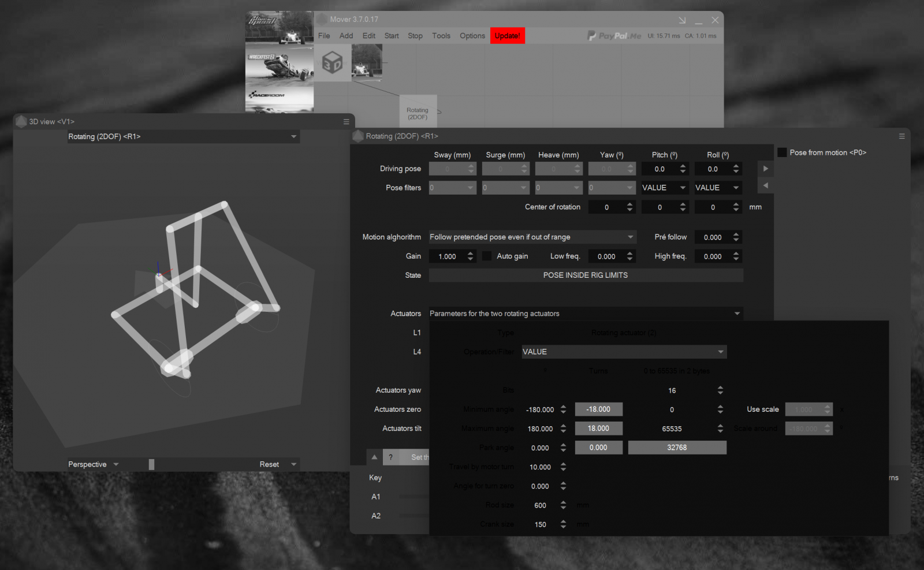
Task: Open the 3D view hamburger menu
Action: click(x=346, y=122)
